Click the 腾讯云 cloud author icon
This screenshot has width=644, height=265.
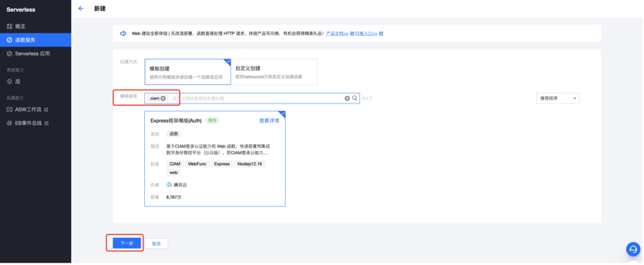click(x=169, y=185)
